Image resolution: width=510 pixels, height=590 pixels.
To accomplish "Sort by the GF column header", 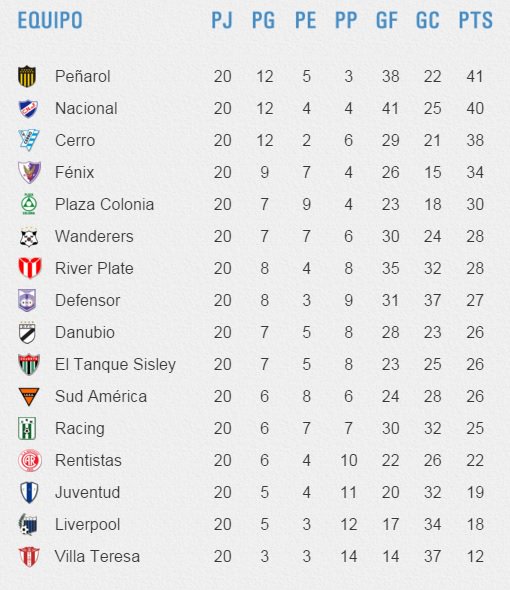I will (x=387, y=20).
